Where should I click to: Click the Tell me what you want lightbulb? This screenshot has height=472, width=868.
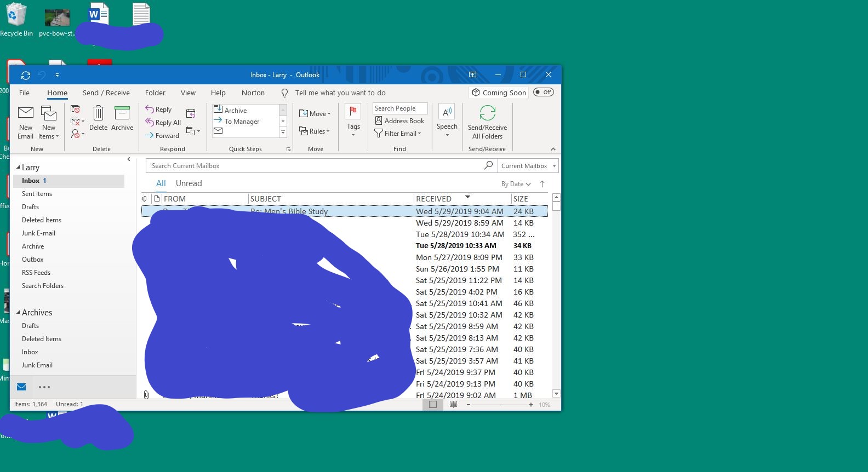point(284,93)
